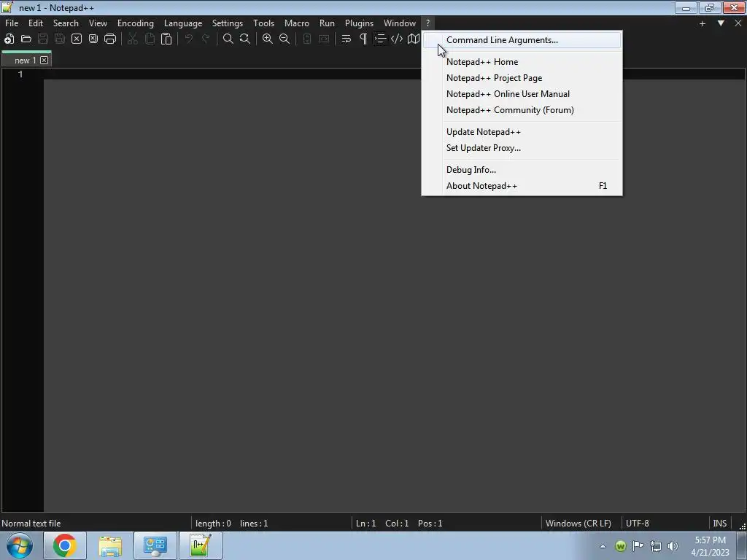This screenshot has width=747, height=560.
Task: Select Notepad++ Project Page item
Action: coord(522,78)
